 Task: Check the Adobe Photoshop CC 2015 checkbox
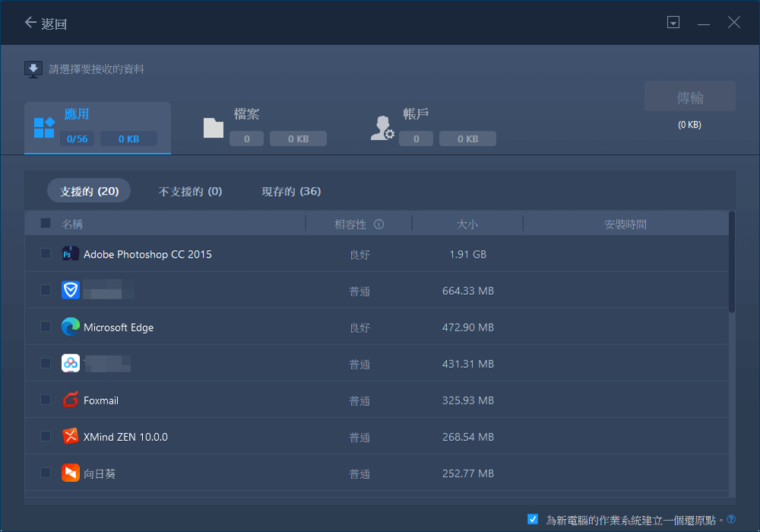(46, 254)
